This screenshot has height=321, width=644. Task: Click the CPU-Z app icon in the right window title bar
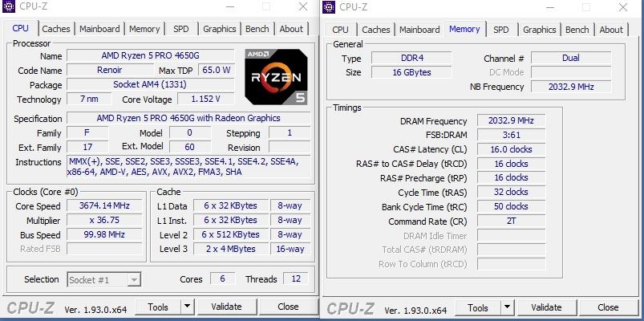329,7
